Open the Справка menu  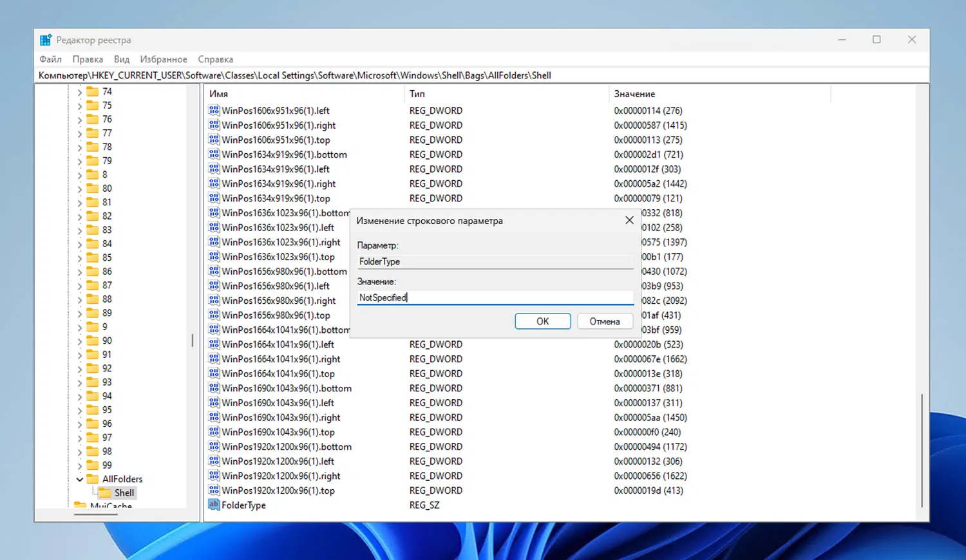[216, 59]
